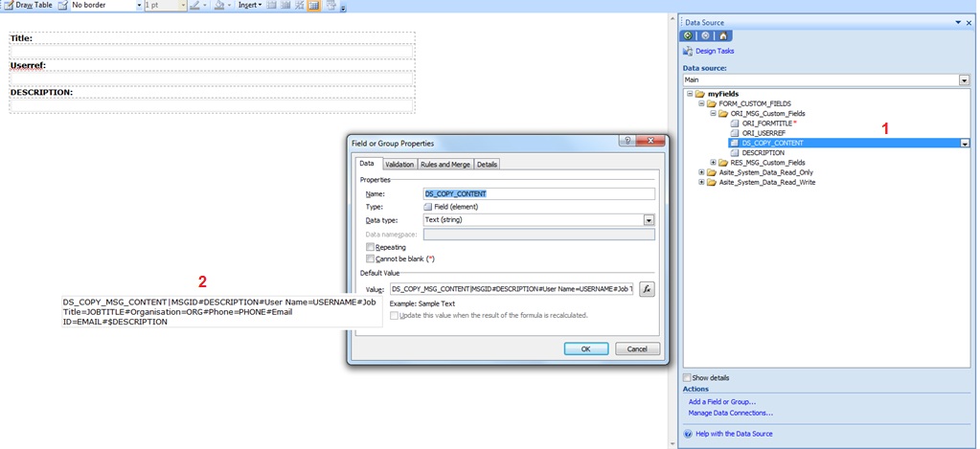980x449 pixels.
Task: Open the Insert dropdown menu
Action: coord(250,5)
